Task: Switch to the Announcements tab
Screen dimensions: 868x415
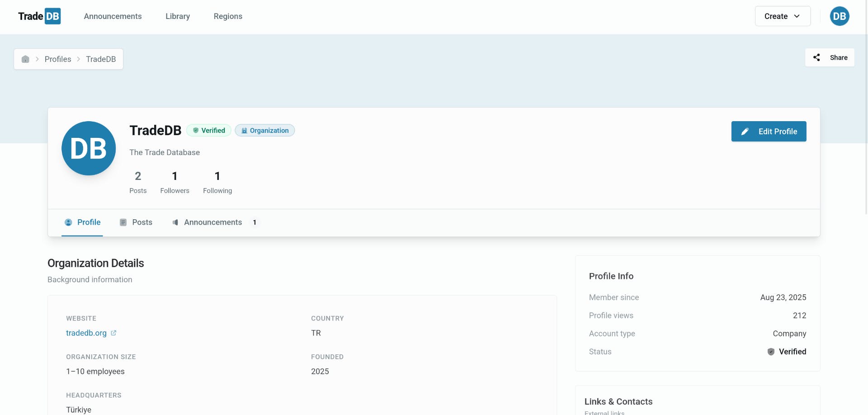Action: pyautogui.click(x=215, y=222)
